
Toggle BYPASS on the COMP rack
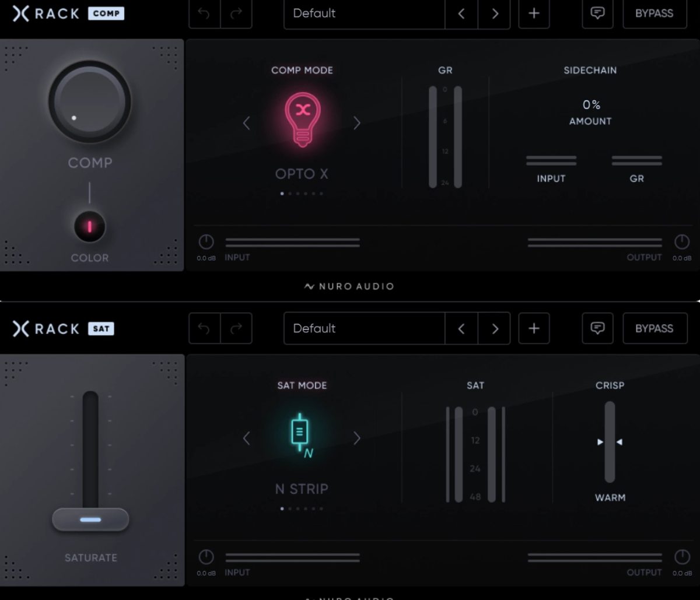[x=654, y=13]
